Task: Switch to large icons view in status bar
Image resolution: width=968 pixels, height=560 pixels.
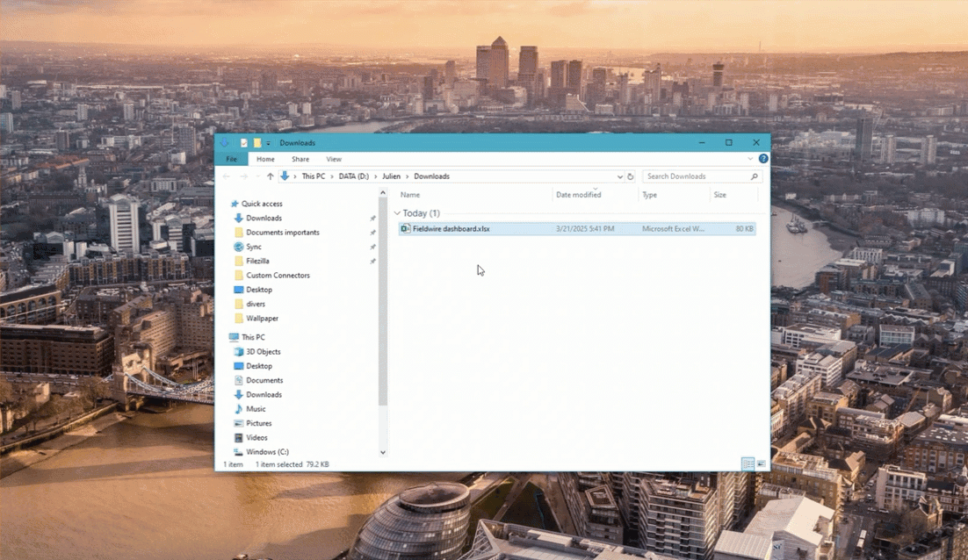Action: 761,463
